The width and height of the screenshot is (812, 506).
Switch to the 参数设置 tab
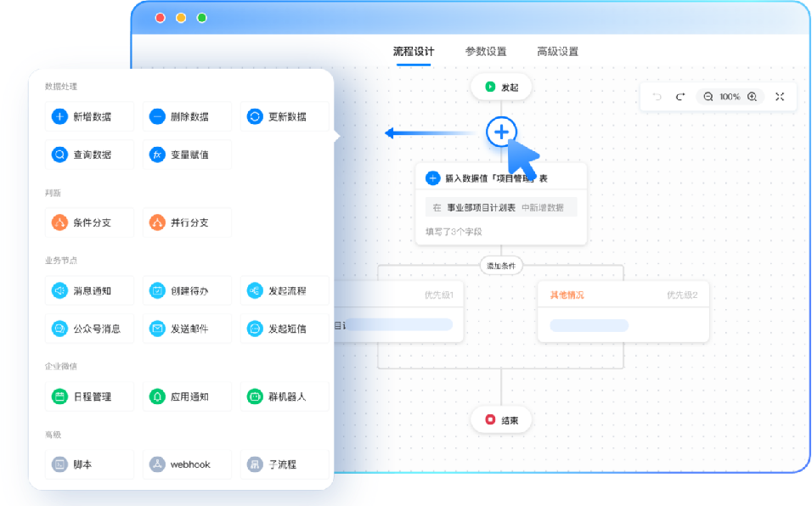[486, 51]
